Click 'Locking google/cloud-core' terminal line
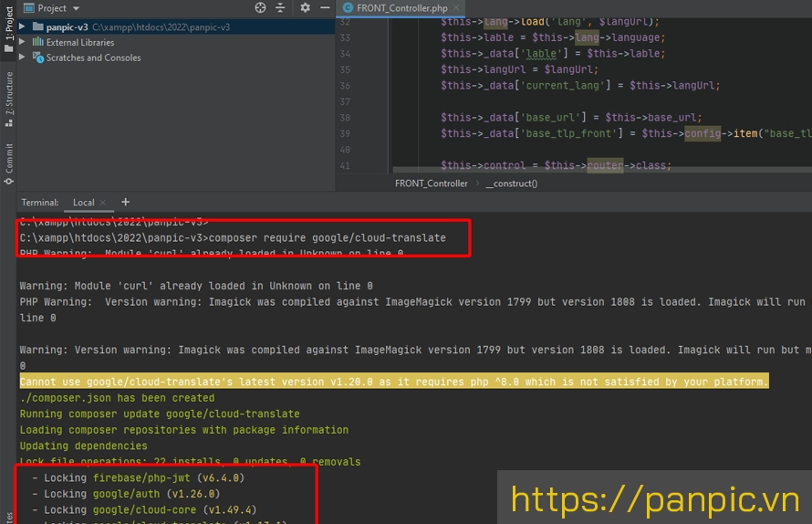Viewport: 812px width, 524px height. [144, 510]
